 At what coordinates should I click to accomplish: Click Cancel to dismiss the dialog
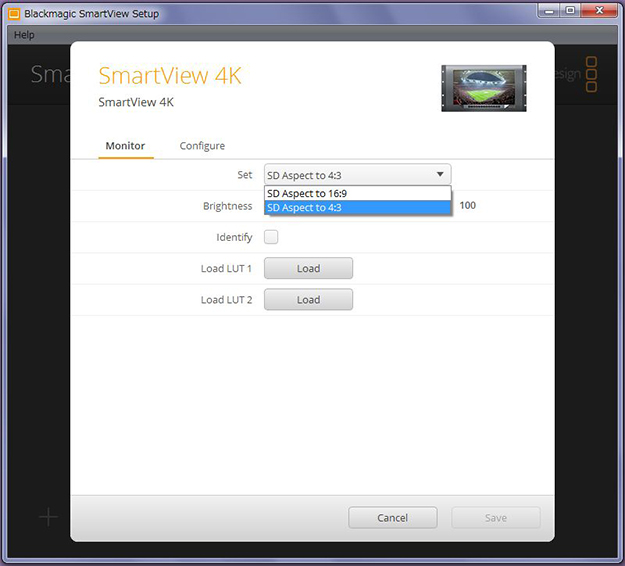[392, 518]
